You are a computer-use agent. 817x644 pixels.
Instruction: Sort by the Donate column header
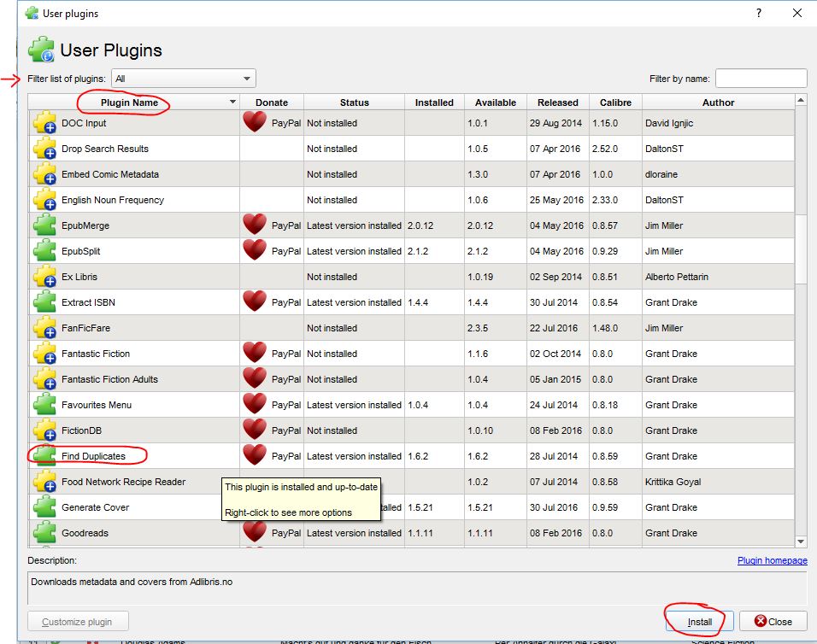coord(272,102)
